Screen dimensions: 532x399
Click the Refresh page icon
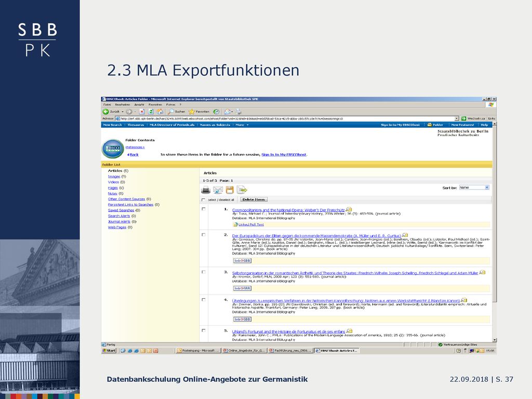151,112
